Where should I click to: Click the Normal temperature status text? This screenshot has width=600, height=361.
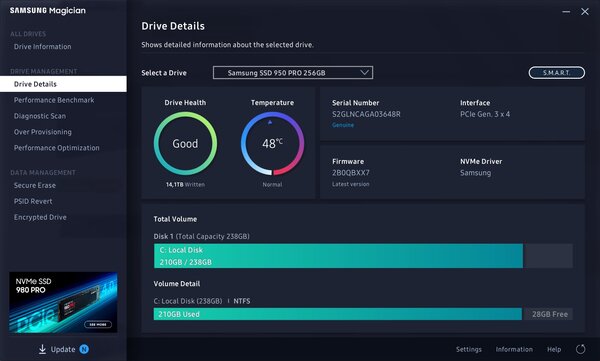[272, 185]
